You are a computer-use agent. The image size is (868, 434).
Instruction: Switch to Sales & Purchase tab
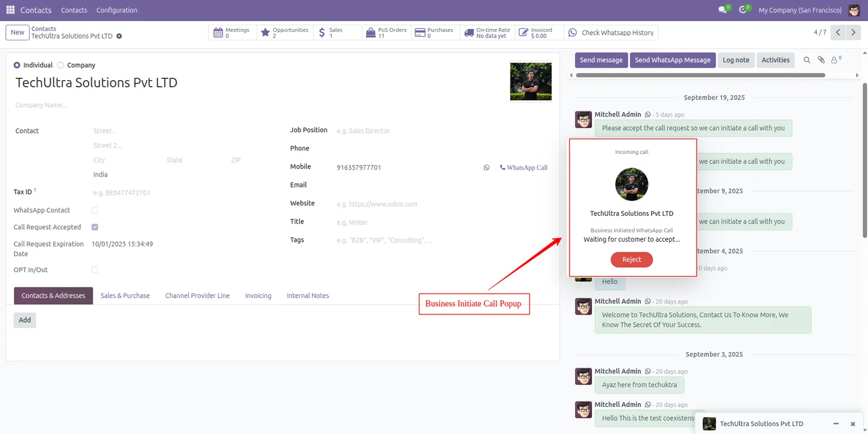(125, 295)
